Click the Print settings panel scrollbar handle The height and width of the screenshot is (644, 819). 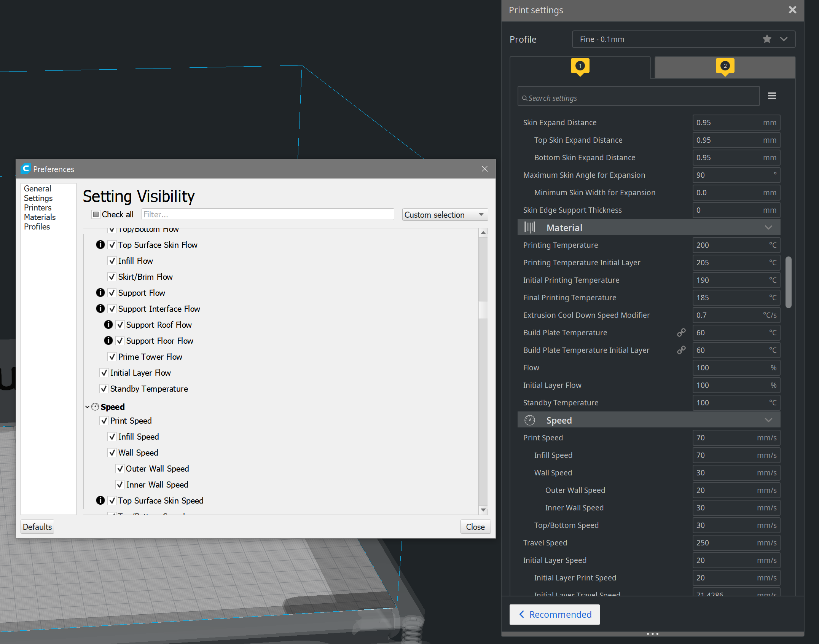(788, 282)
